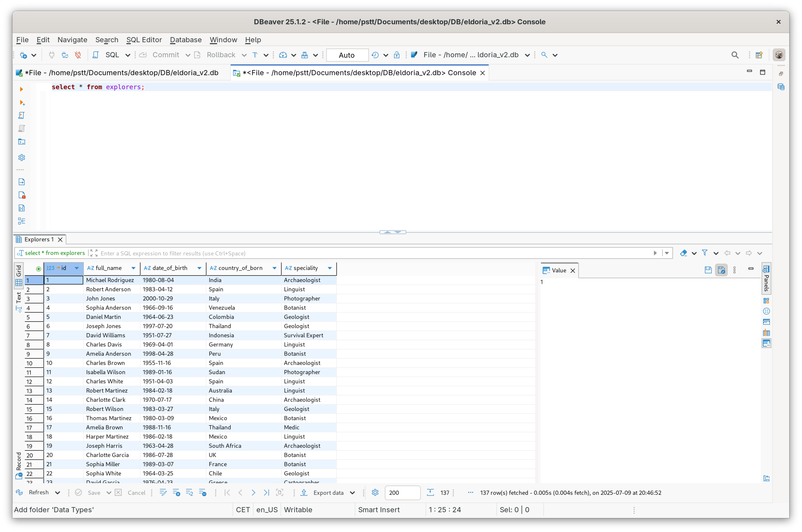Expand the Commit dropdown arrow
This screenshot has width=802, height=532.
click(187, 55)
